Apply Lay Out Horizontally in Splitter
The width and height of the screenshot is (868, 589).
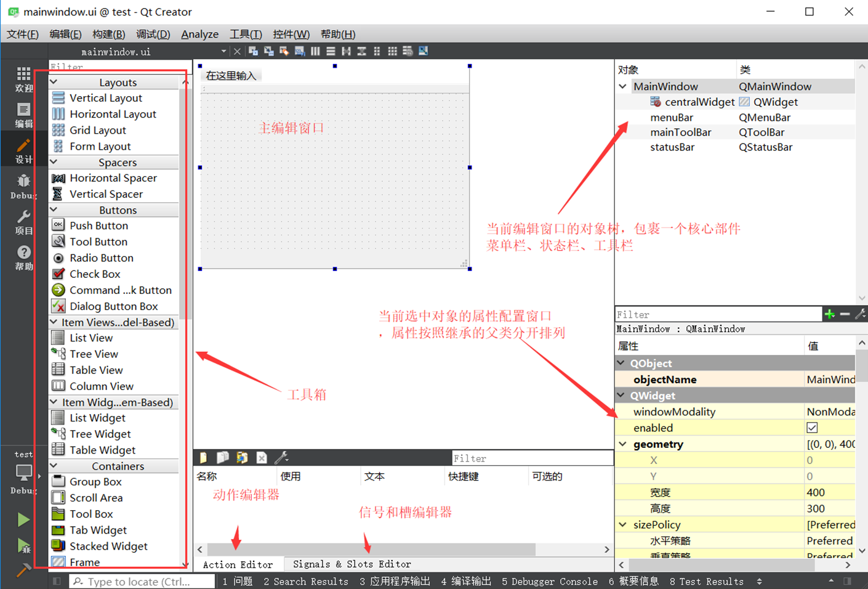pyautogui.click(x=346, y=51)
